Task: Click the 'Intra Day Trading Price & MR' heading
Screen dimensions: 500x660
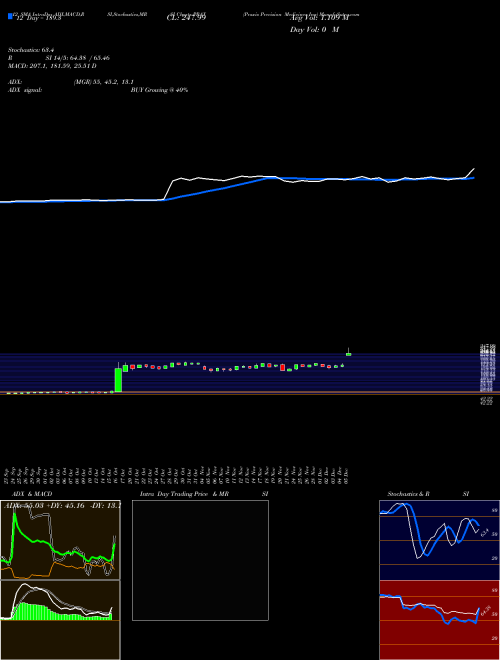Action: (x=185, y=494)
